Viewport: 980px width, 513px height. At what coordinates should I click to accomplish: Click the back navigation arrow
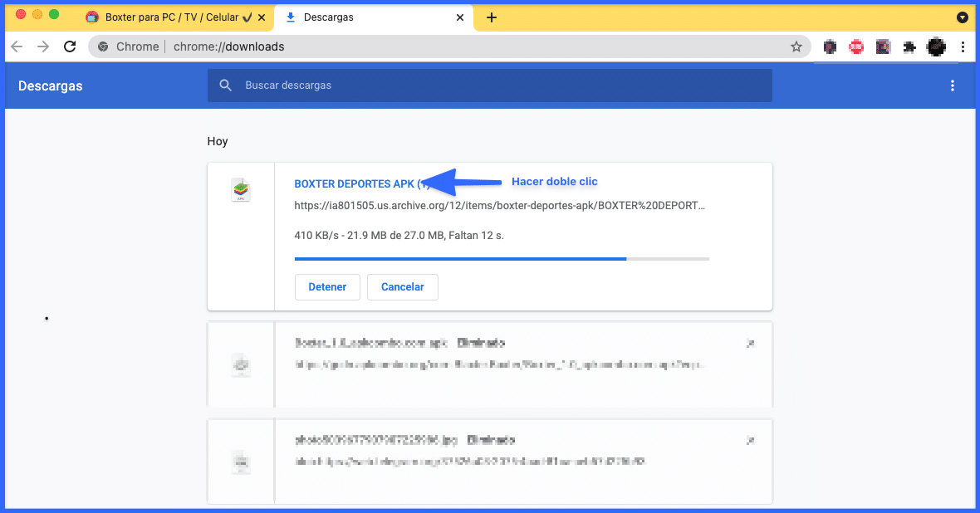[17, 46]
